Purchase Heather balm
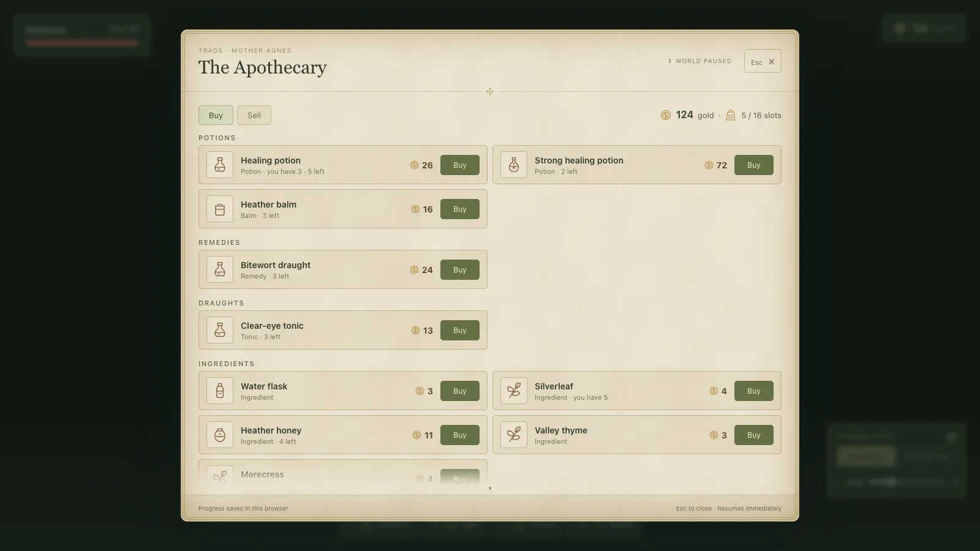The height and width of the screenshot is (551, 980). click(x=460, y=209)
